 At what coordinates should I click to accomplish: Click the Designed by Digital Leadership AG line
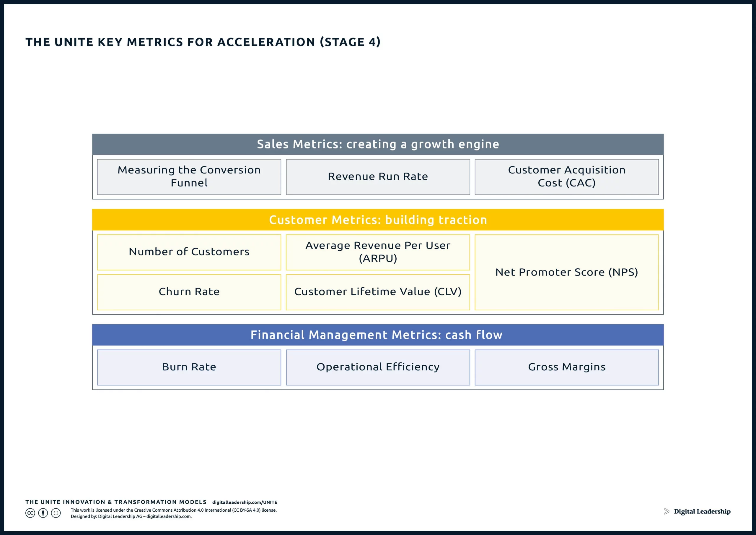click(131, 517)
